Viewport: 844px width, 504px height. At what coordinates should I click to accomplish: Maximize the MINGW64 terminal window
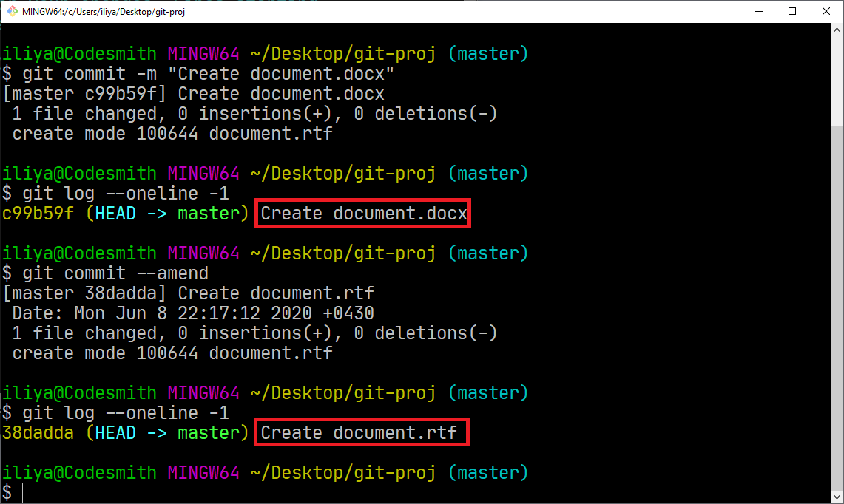pyautogui.click(x=792, y=11)
